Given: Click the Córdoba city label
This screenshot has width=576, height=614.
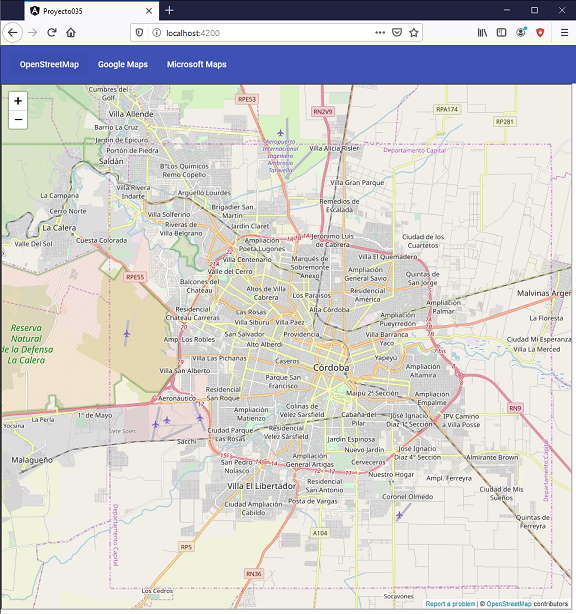Looking at the screenshot, I should click(331, 368).
